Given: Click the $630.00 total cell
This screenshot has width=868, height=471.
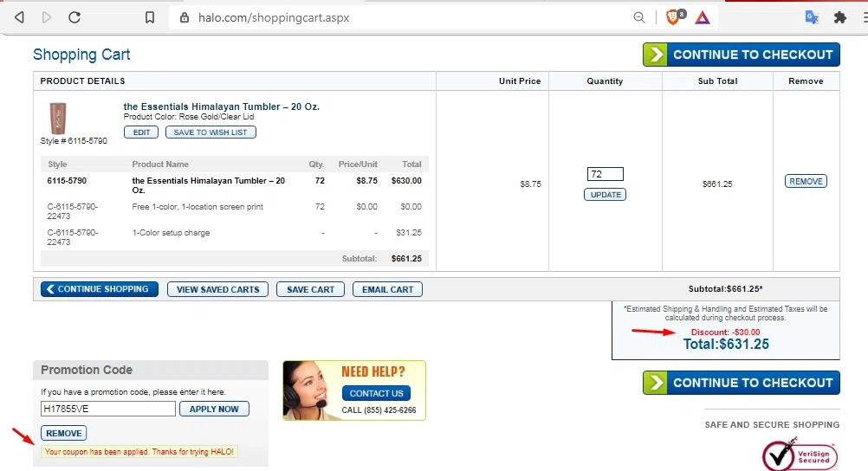Looking at the screenshot, I should (x=405, y=180).
